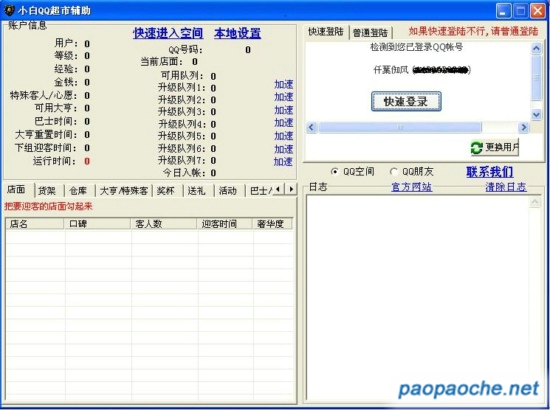Click 加速 for 升级队列2
The height and width of the screenshot is (410, 550).
click(x=283, y=97)
